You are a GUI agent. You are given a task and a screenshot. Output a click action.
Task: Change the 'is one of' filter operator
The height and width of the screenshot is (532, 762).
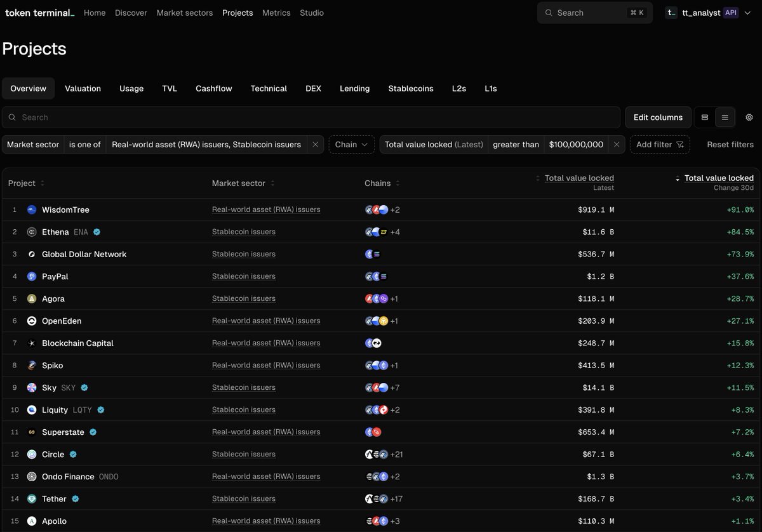pyautogui.click(x=85, y=145)
